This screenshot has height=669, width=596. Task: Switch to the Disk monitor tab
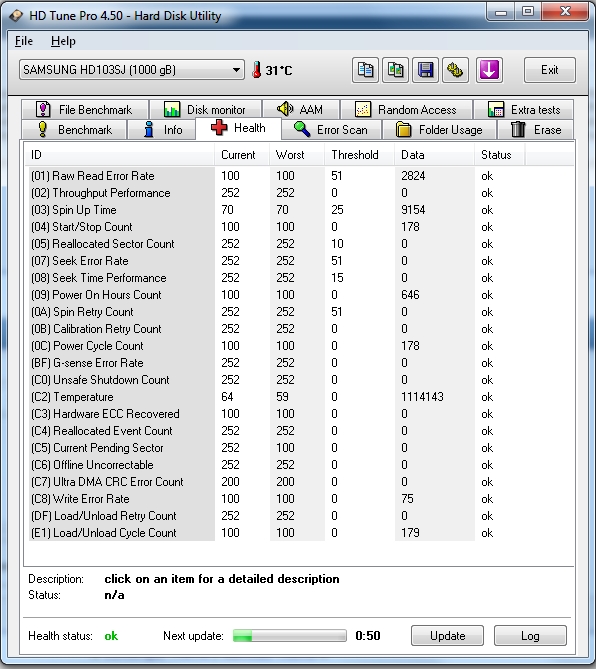205,110
